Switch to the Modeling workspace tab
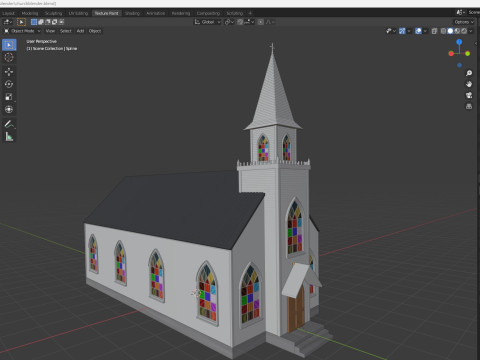 (x=30, y=13)
